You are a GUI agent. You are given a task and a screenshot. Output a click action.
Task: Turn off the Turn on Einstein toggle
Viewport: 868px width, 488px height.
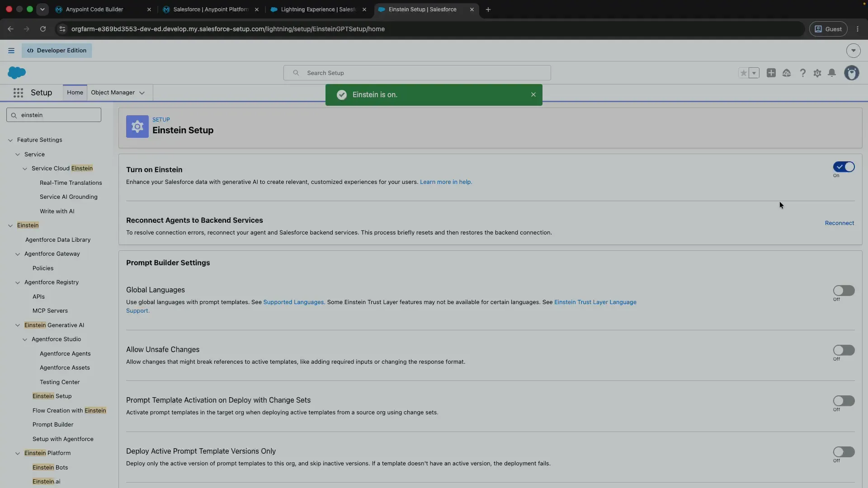tap(844, 167)
